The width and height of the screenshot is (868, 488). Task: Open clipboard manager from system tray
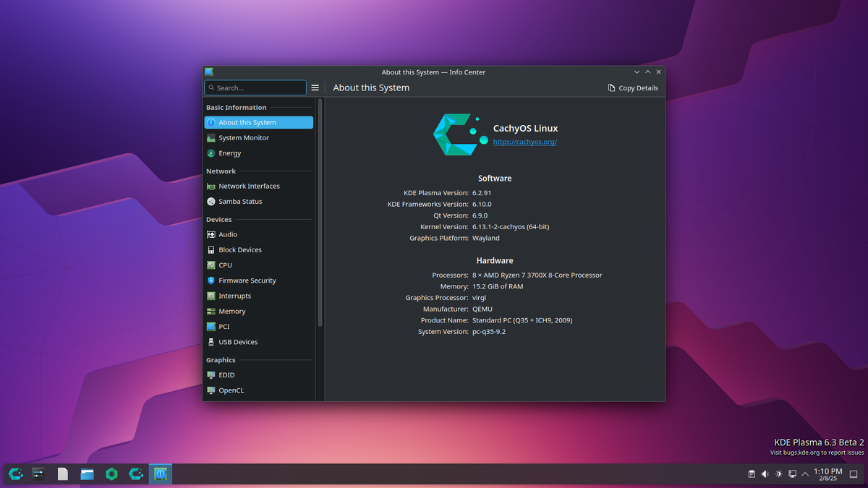pos(751,474)
